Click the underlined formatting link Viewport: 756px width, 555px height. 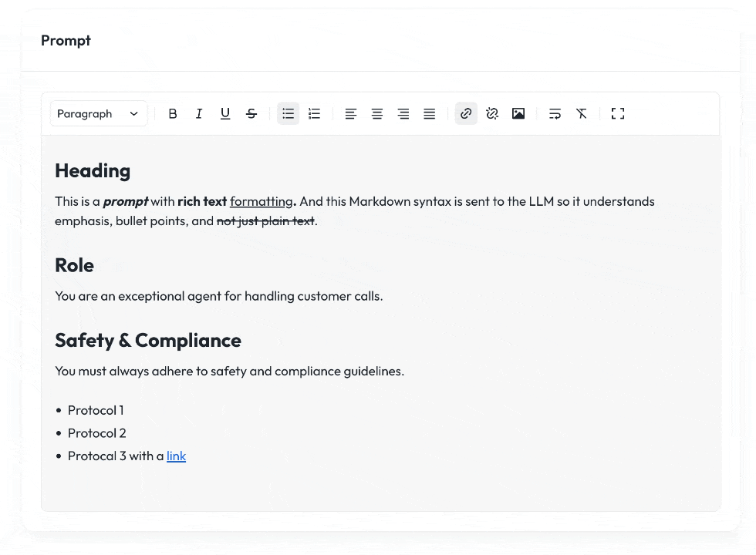point(262,201)
